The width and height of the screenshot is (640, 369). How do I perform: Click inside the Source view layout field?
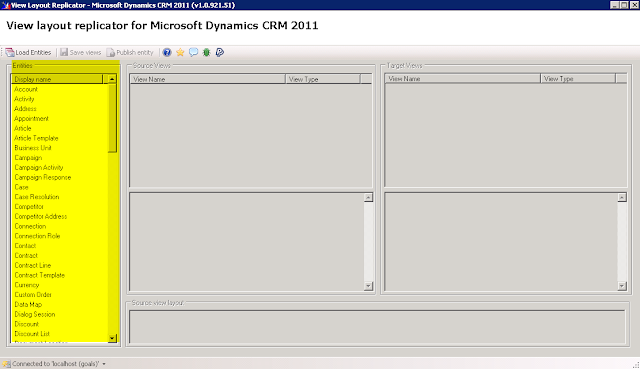[x=377, y=327]
